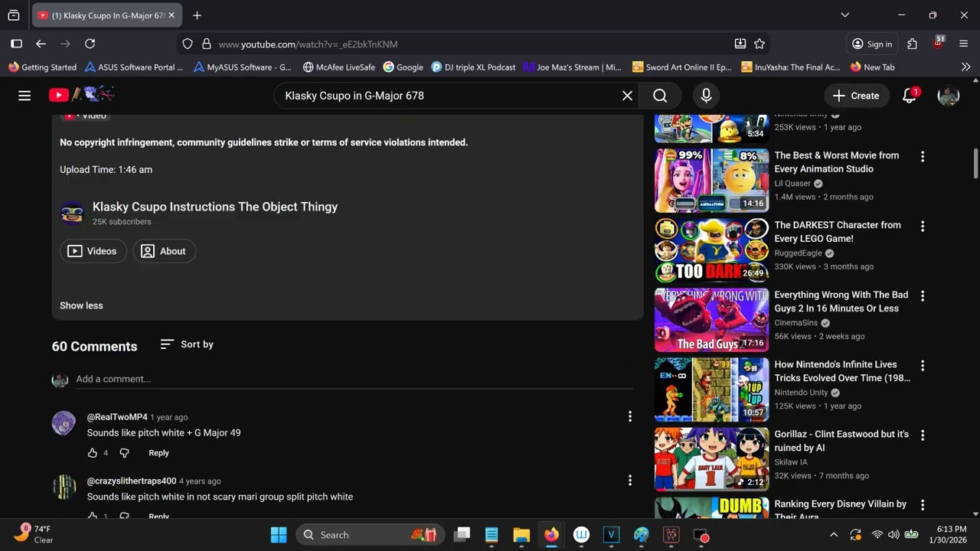980x551 pixels.
Task: Open The DARKEST Character LEGO video thumbnail
Action: 711,250
